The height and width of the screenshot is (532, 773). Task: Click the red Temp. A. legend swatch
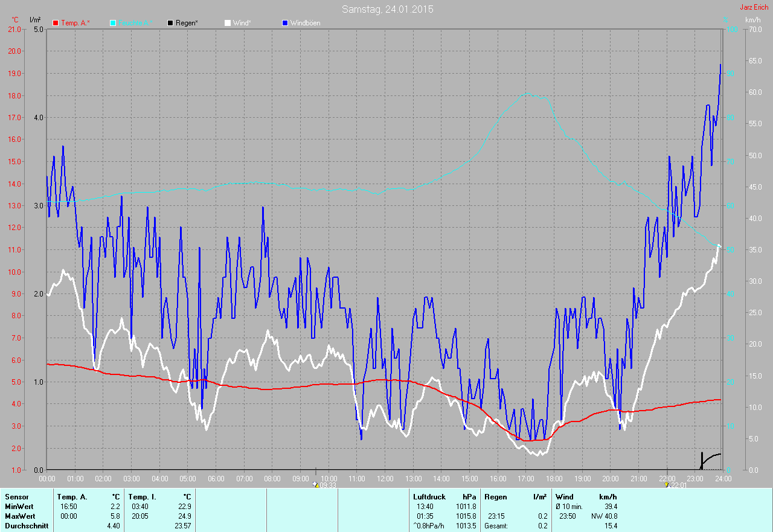click(x=56, y=23)
